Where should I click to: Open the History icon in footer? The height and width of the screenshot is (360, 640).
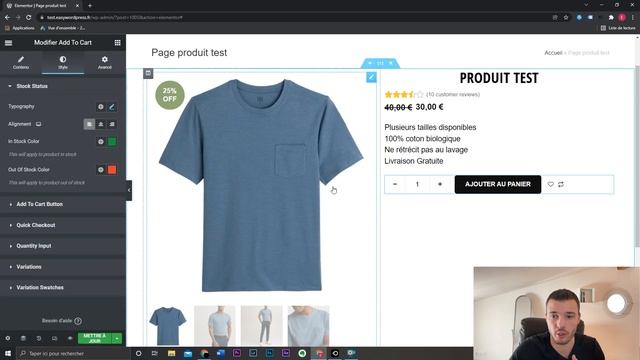[x=39, y=338]
